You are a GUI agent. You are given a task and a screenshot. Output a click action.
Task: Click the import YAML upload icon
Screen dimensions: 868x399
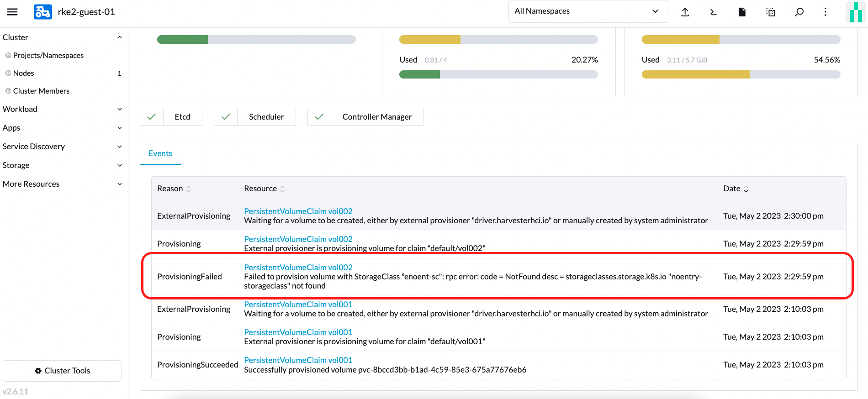tap(685, 12)
